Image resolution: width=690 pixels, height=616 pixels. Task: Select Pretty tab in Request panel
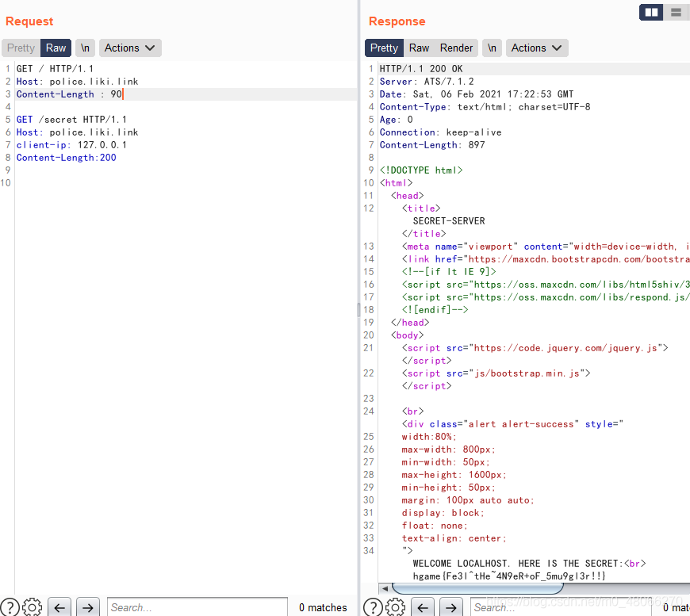point(21,48)
